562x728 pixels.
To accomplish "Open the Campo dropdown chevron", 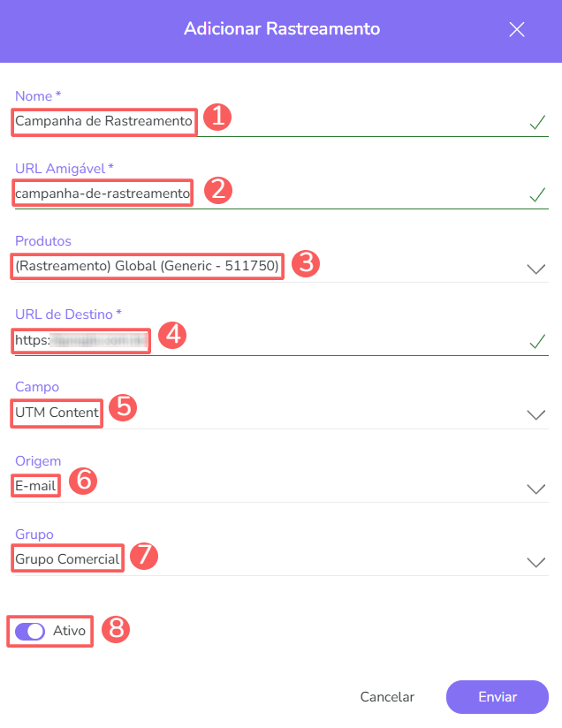I will point(536,415).
